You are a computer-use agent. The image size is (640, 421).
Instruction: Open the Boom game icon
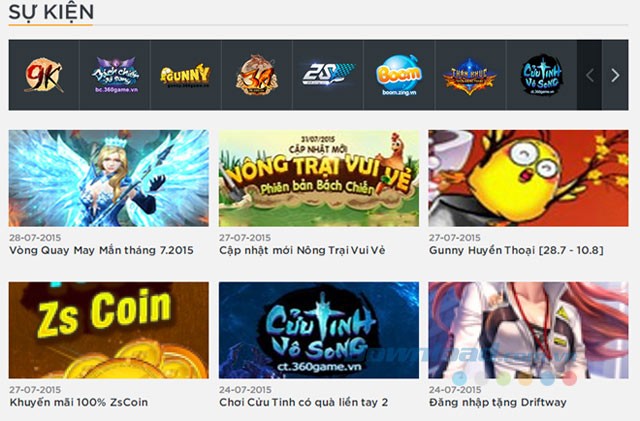pyautogui.click(x=399, y=75)
